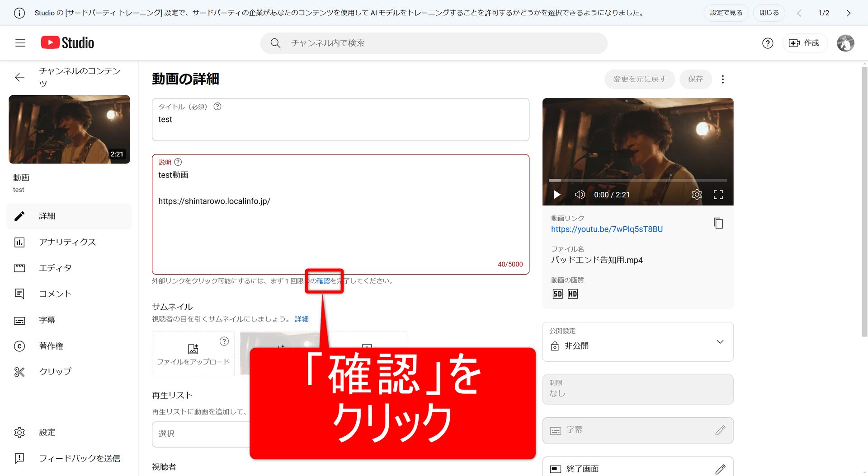Open 字幕 in the left sidebar

pos(47,320)
